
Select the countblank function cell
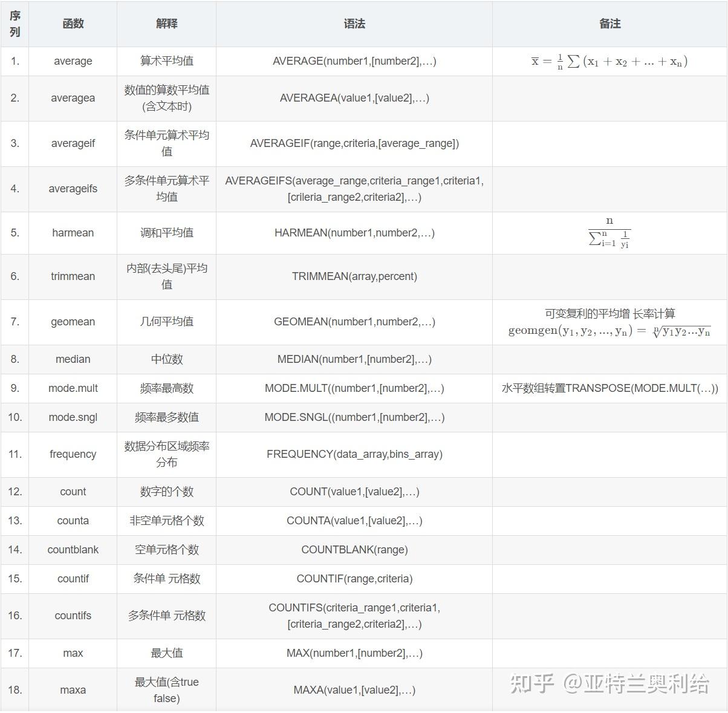tap(73, 550)
